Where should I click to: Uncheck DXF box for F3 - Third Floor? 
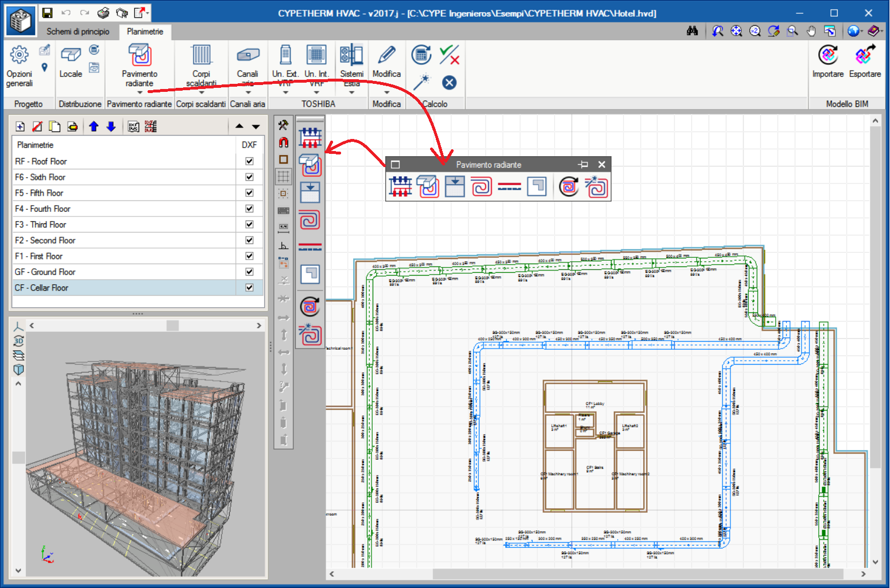pyautogui.click(x=249, y=225)
